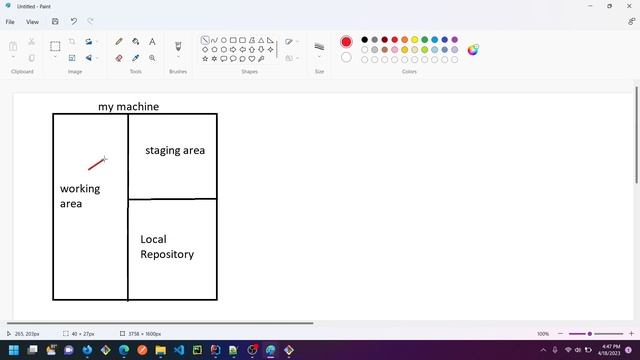
Task: Select the Fill bucket tool
Action: [136, 42]
